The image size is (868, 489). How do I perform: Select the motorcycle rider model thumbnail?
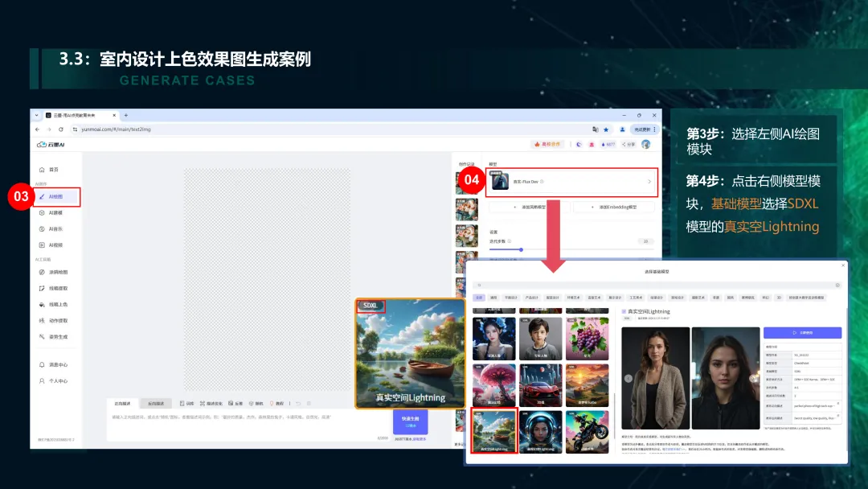pyautogui.click(x=587, y=431)
